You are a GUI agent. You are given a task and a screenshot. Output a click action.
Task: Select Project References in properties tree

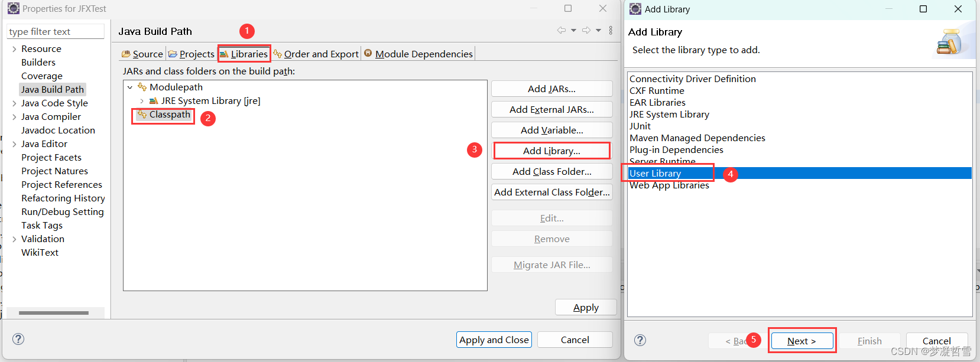pos(61,184)
